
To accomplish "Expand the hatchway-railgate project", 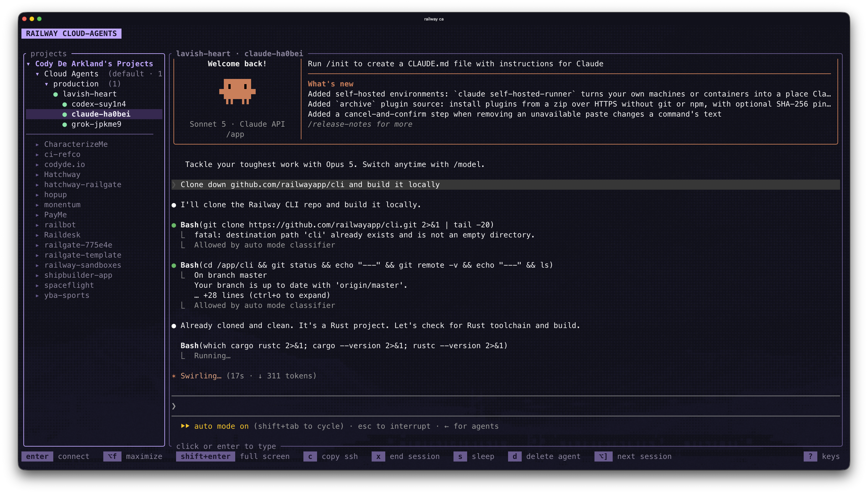I will coord(37,185).
